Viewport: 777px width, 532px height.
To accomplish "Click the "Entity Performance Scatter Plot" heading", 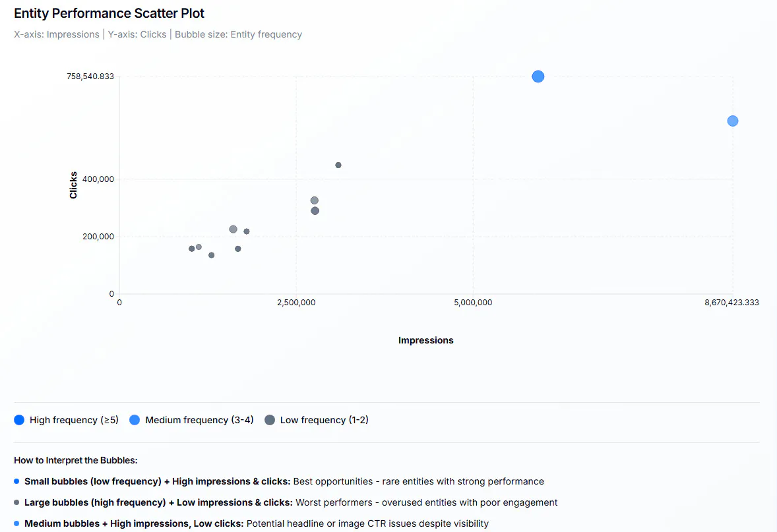I will click(x=109, y=13).
